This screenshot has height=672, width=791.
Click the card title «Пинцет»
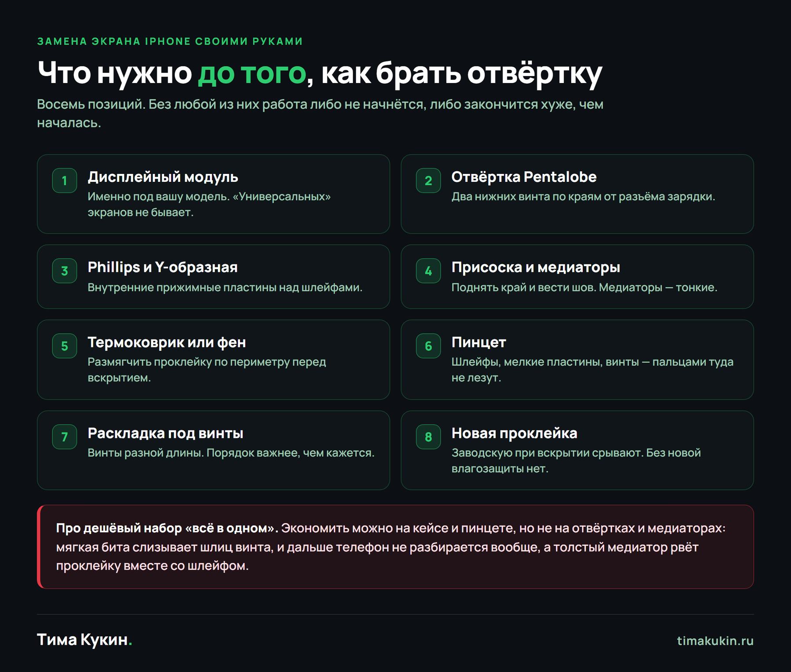[x=479, y=342]
